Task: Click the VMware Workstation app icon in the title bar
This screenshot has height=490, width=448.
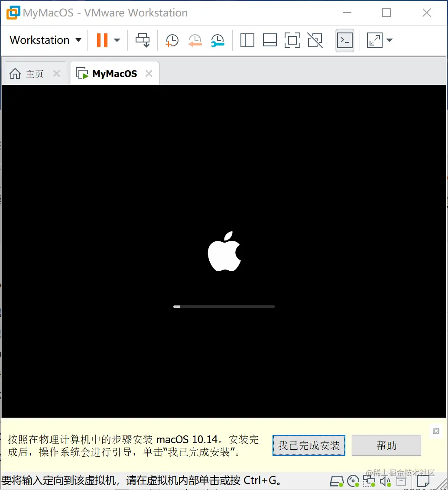Action: (13, 13)
